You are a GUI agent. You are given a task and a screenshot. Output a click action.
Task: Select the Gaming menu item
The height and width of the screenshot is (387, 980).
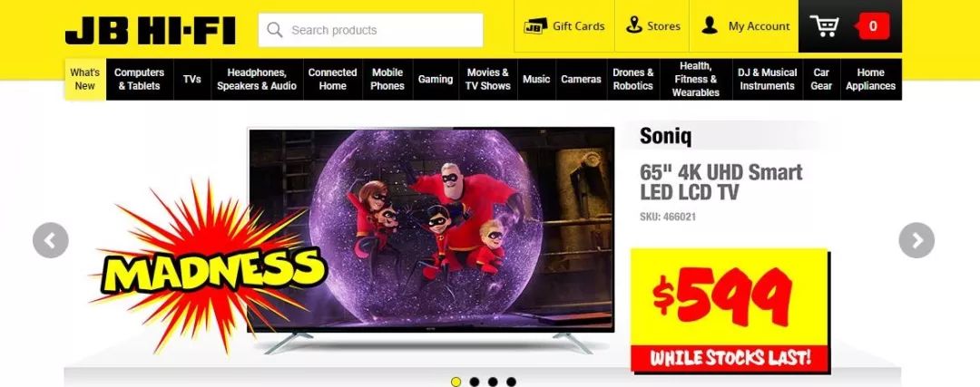(x=436, y=79)
